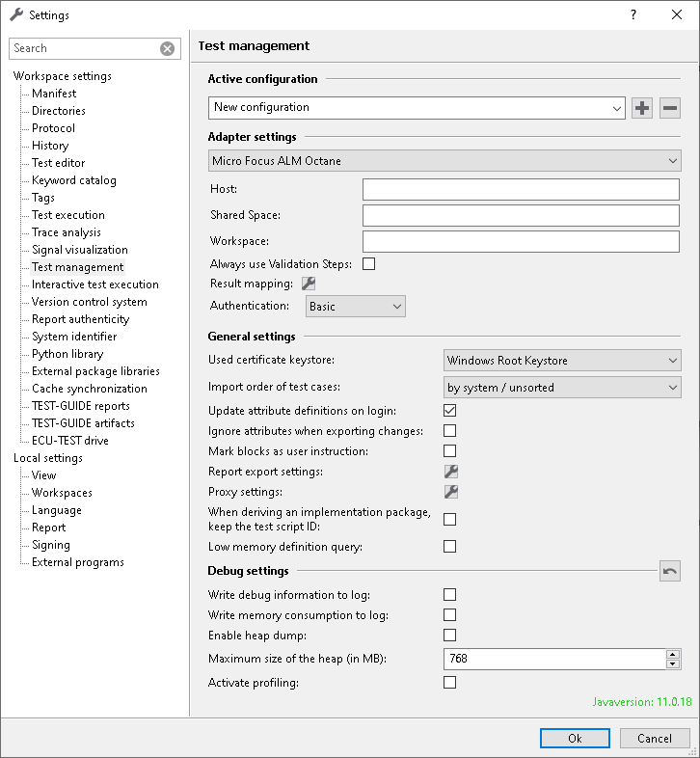The height and width of the screenshot is (758, 700).
Task: Open Proxy settings wrench icon
Action: point(450,492)
